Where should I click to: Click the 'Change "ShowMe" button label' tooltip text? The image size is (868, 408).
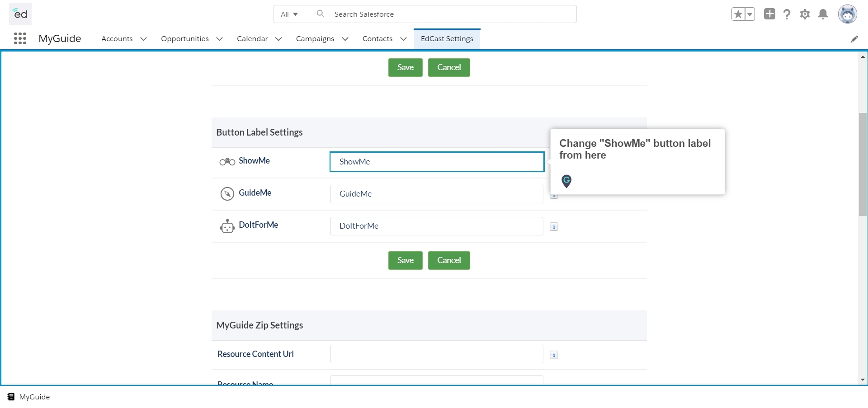tap(635, 149)
